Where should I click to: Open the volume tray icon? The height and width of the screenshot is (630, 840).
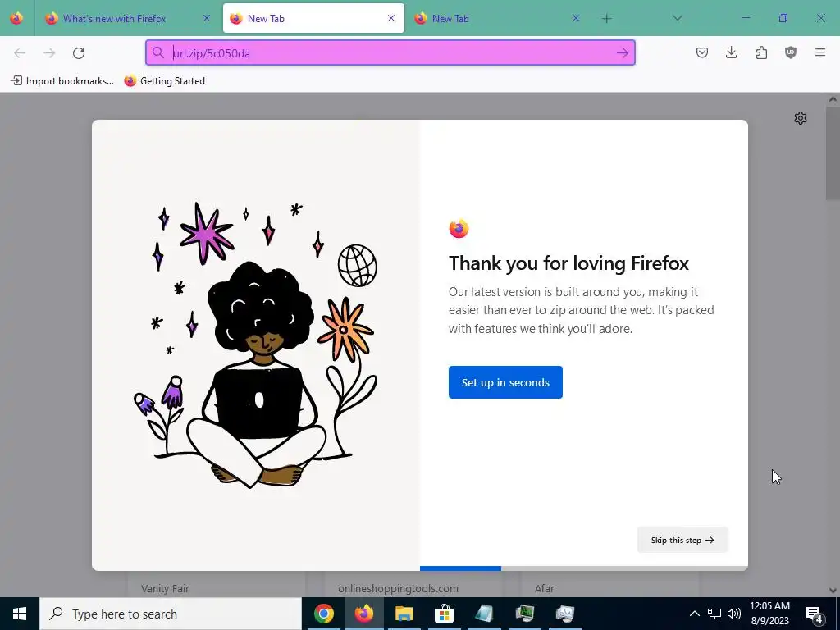click(734, 614)
